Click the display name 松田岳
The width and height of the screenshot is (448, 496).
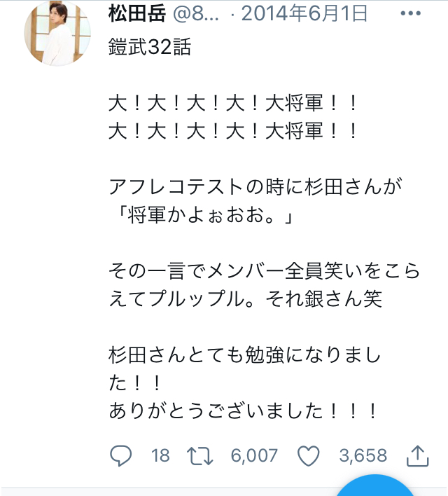pos(136,14)
